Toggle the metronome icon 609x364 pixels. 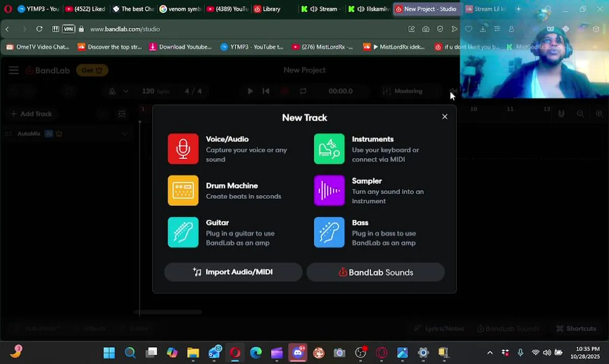(x=112, y=91)
